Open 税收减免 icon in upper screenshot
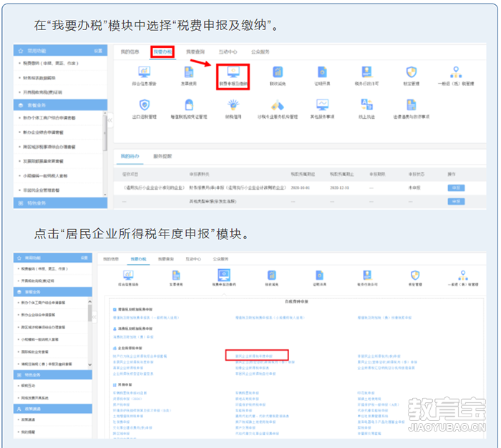Viewport: 501px width, 448px height. pos(278,72)
